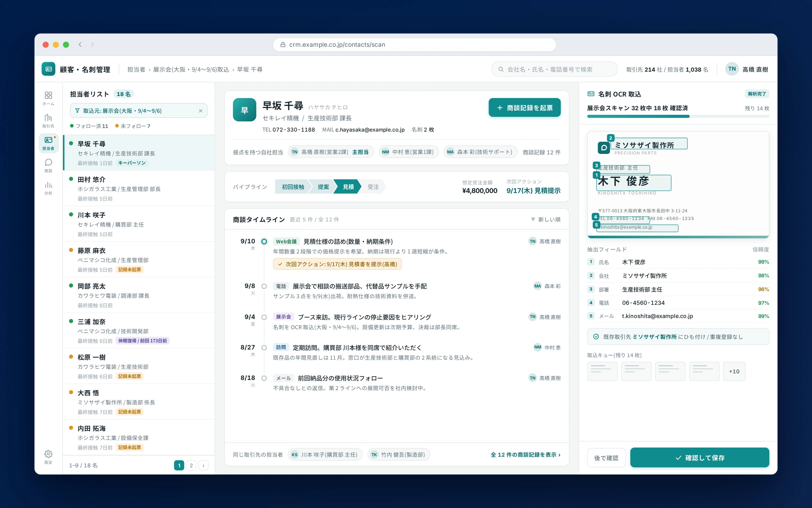Viewport: 812px width, 508px height.
Task: Open contact 藤原 麻衣 in the list
Action: [139, 260]
